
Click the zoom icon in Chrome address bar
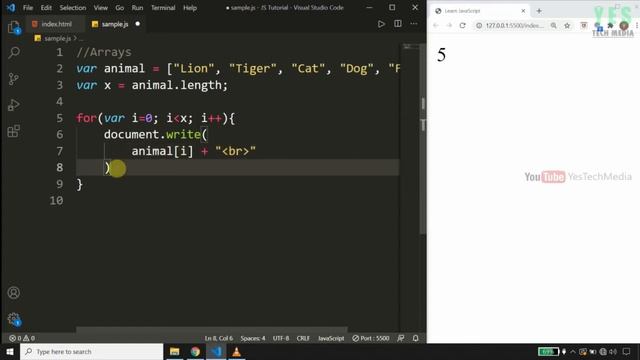(x=553, y=25)
